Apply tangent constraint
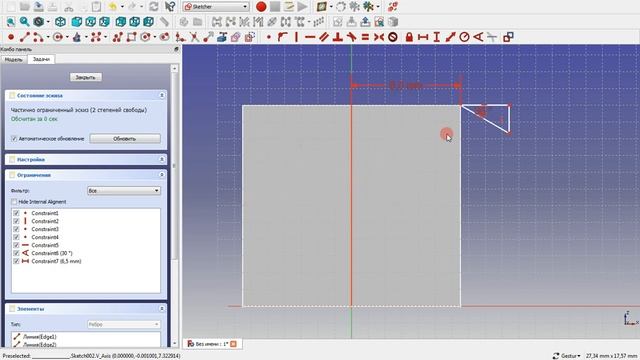 pyautogui.click(x=351, y=37)
